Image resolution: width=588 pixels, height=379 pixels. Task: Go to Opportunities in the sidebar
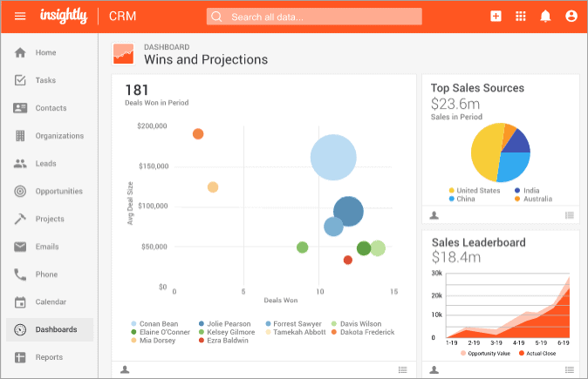58,192
